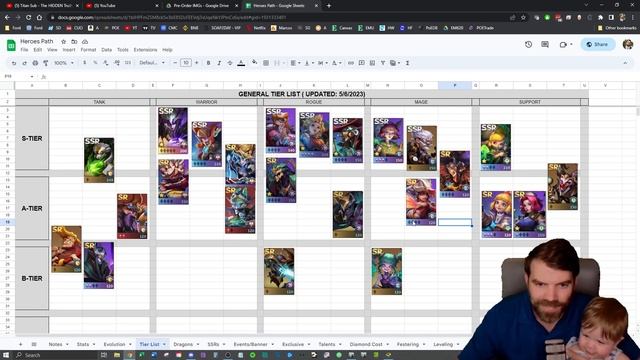Open version history clock icon
The height and width of the screenshot is (360, 640).
529,44
